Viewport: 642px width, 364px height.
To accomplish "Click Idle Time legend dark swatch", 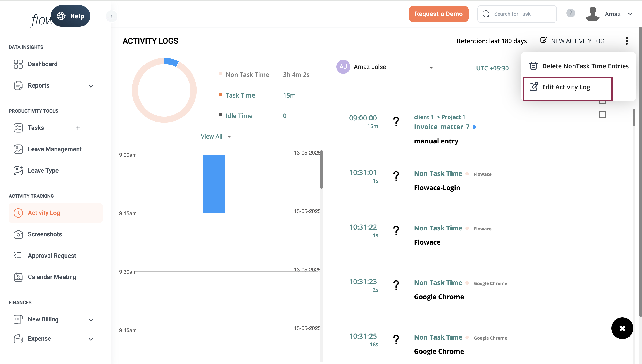I will click(221, 115).
